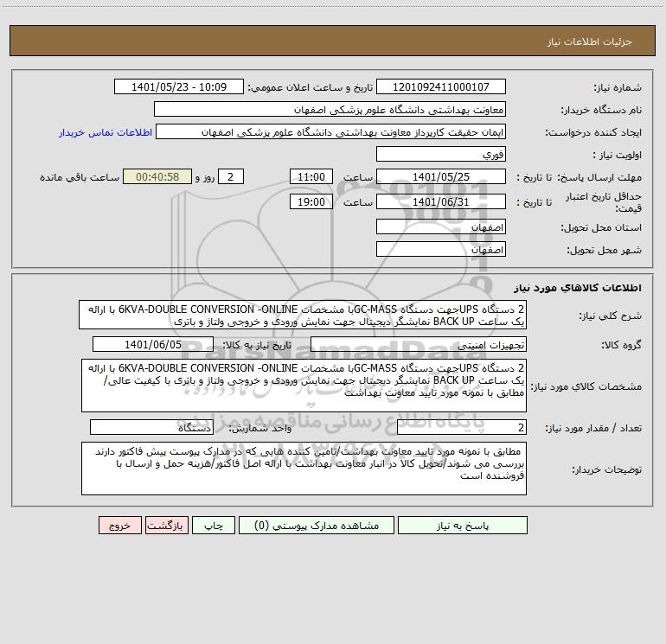
Task: Click the تاریخ نیاز به کالا label
Action: coord(257,345)
